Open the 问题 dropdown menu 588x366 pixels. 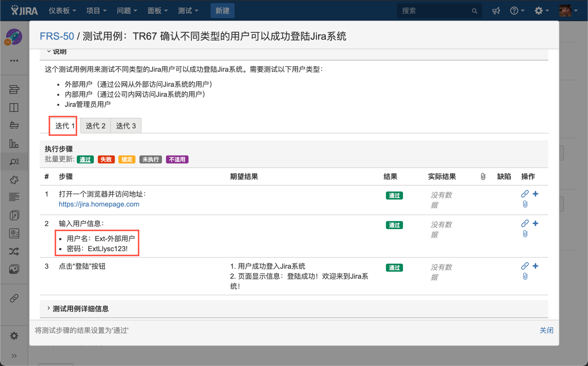[127, 11]
